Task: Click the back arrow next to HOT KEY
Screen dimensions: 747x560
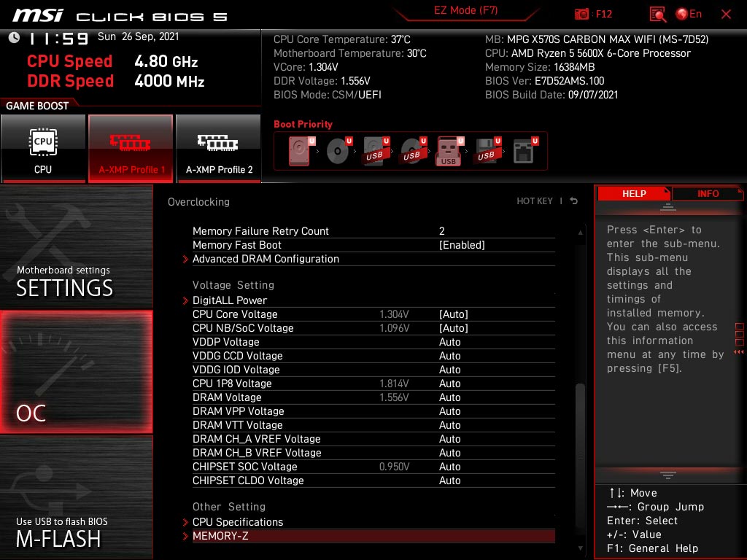Action: [574, 201]
